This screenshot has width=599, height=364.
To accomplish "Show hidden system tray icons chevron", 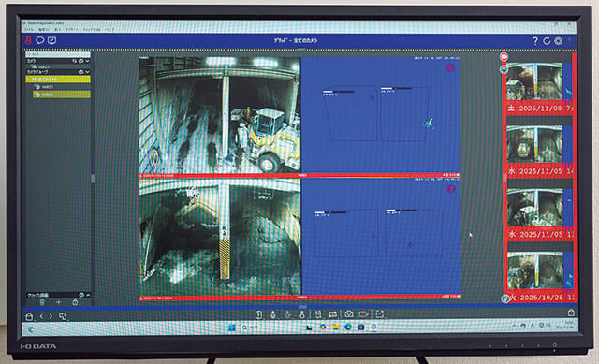I will pos(515,325).
